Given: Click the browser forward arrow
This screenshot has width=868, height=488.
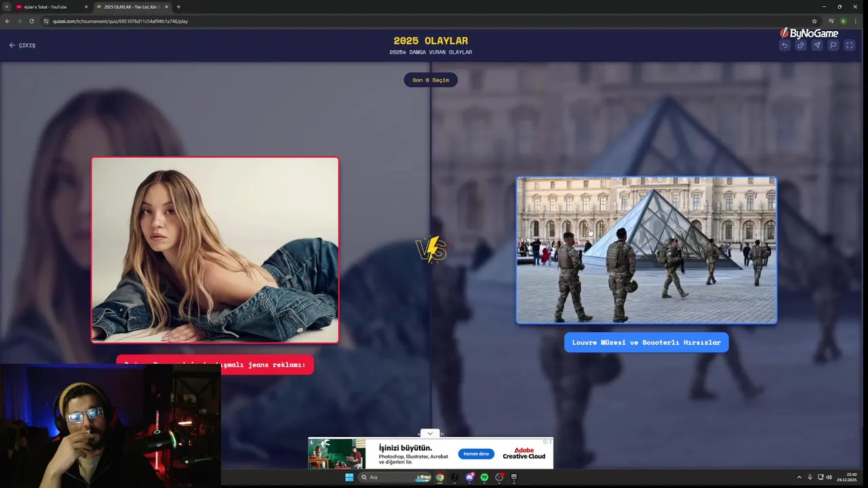Looking at the screenshot, I should point(19,21).
